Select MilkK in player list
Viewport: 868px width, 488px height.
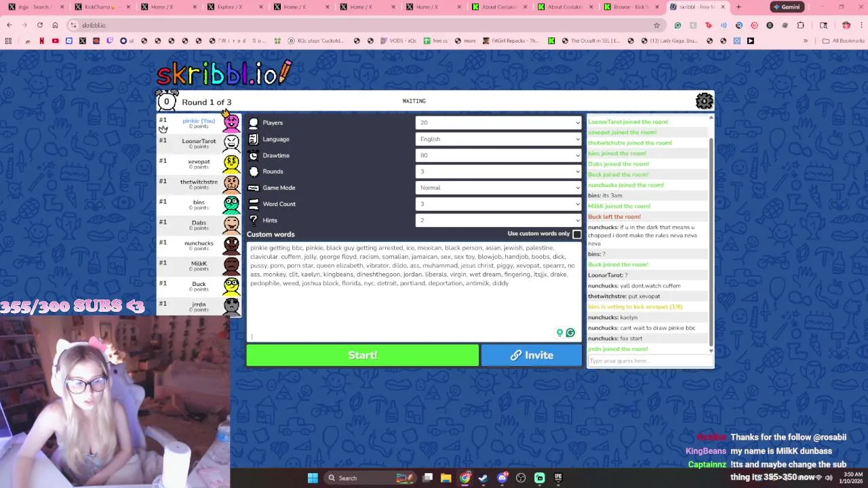199,265
